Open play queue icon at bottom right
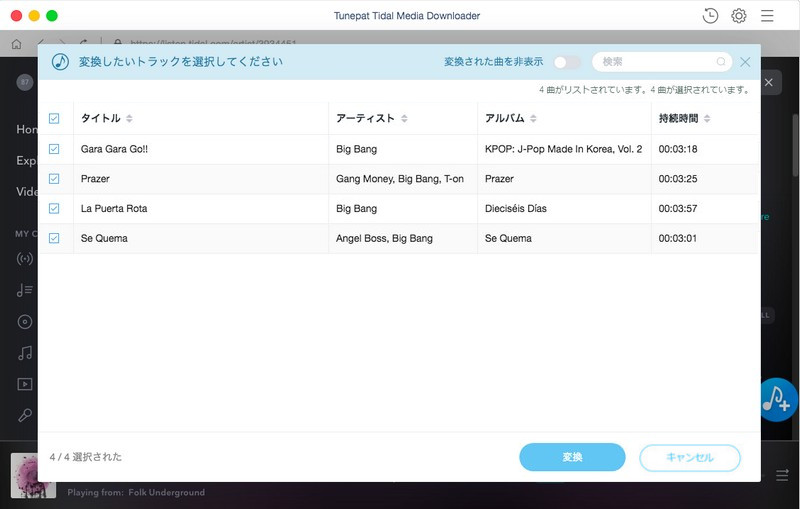 pos(782,475)
